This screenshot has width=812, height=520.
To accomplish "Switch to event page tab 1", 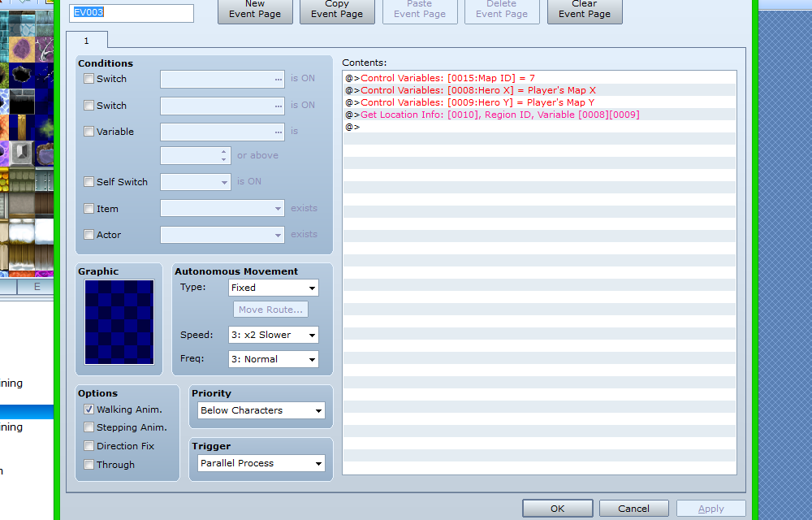I will click(86, 41).
